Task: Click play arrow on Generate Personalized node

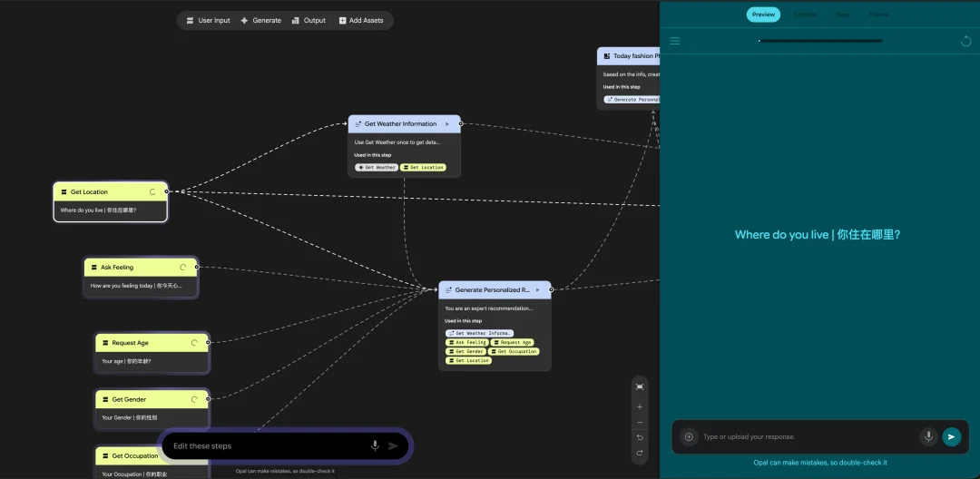Action: (538, 290)
